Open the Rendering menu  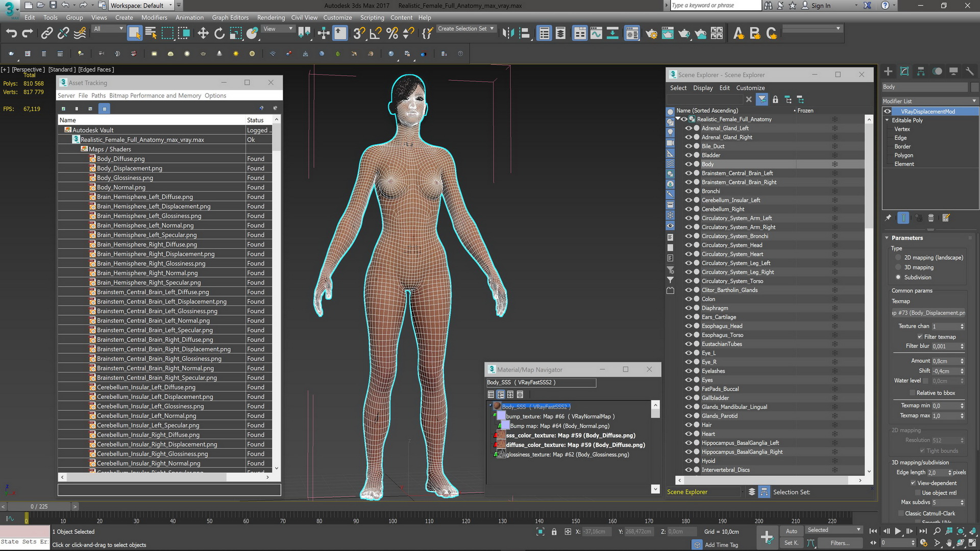tap(271, 17)
